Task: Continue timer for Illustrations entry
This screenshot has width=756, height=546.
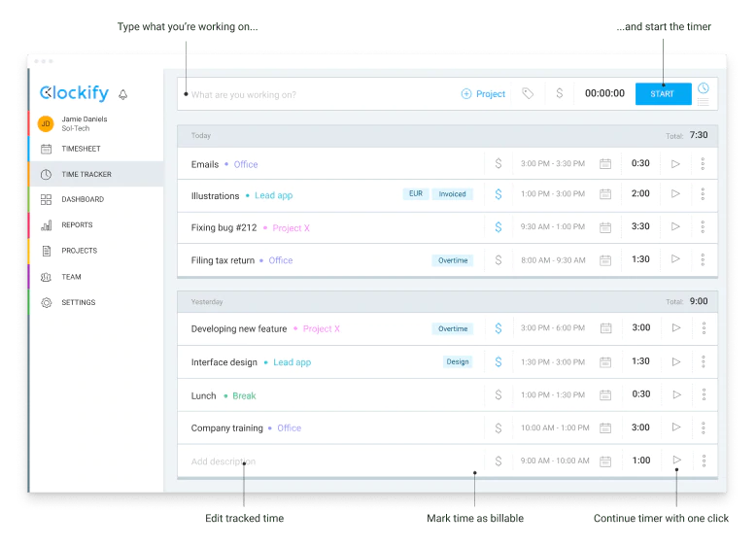Action: click(x=675, y=193)
